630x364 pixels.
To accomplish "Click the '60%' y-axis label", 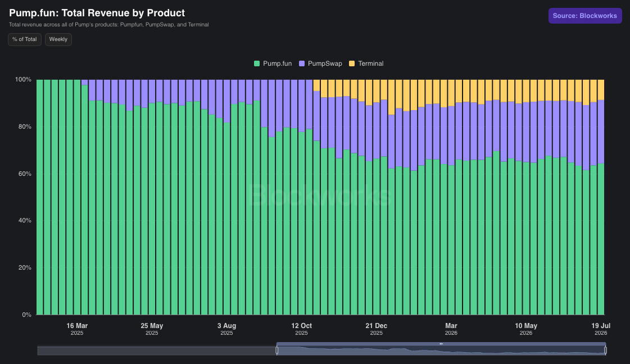I will point(25,174).
